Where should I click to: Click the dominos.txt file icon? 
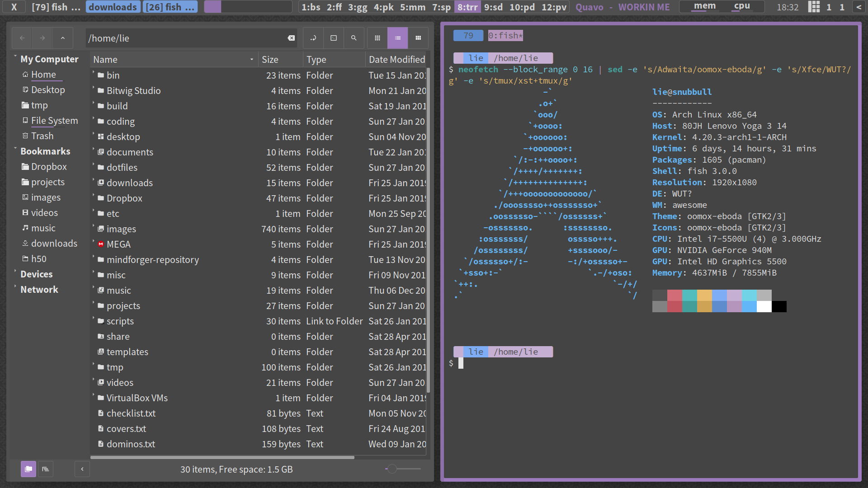tap(101, 444)
